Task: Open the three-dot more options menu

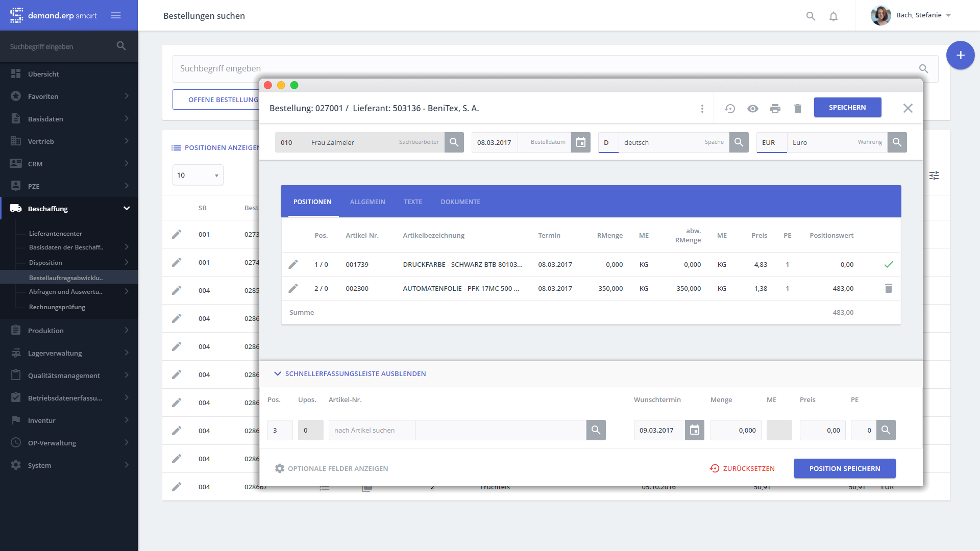Action: [702, 108]
